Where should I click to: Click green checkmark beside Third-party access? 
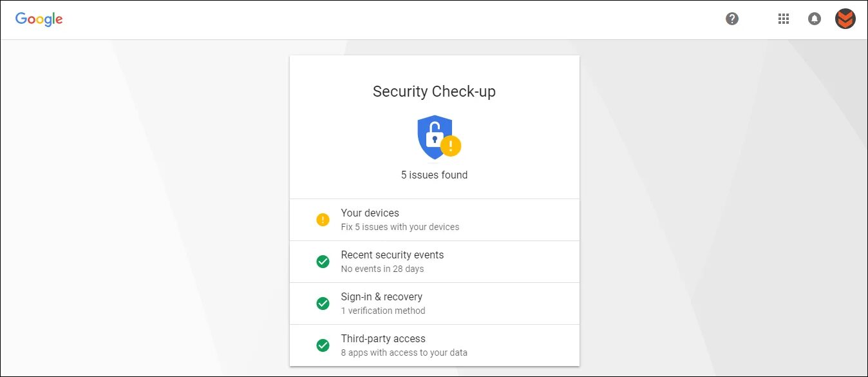click(323, 345)
